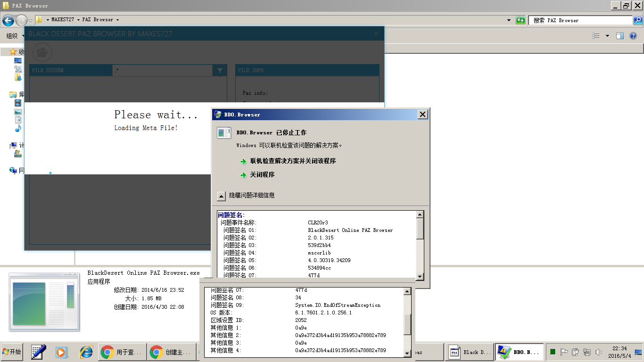The image size is (644, 362).
Task: Click the filter funnel icon beside File System
Action: pos(220,71)
